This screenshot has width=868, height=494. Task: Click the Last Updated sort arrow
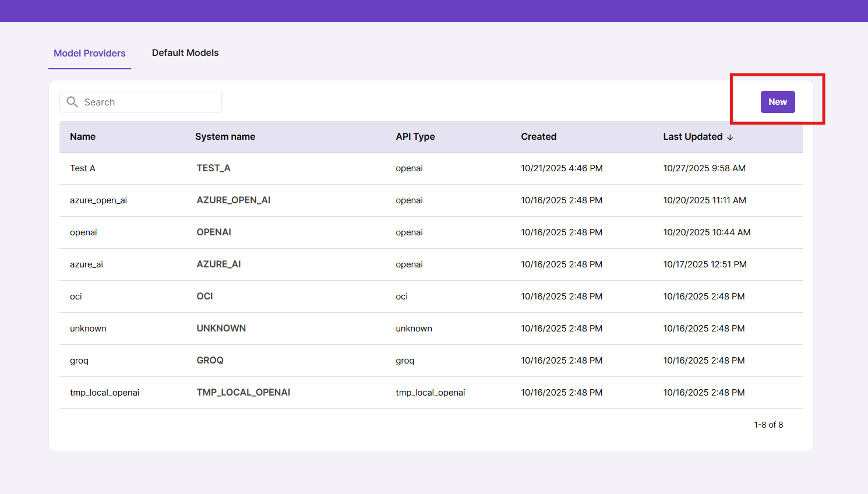(x=730, y=137)
